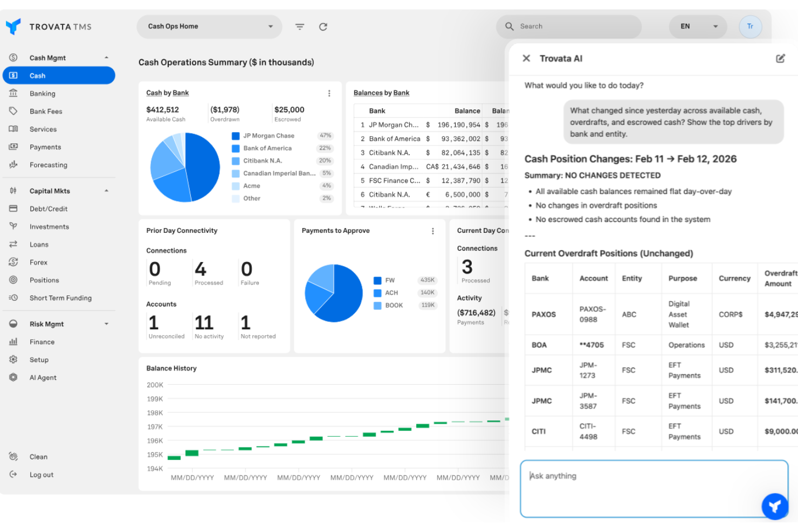Click the AI Agent icon
The height and width of the screenshot is (532, 798).
[x=13, y=377]
